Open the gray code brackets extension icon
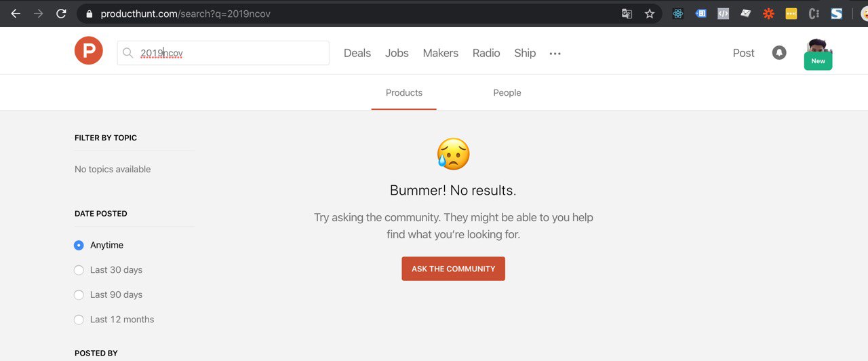The image size is (868, 361). (x=723, y=14)
